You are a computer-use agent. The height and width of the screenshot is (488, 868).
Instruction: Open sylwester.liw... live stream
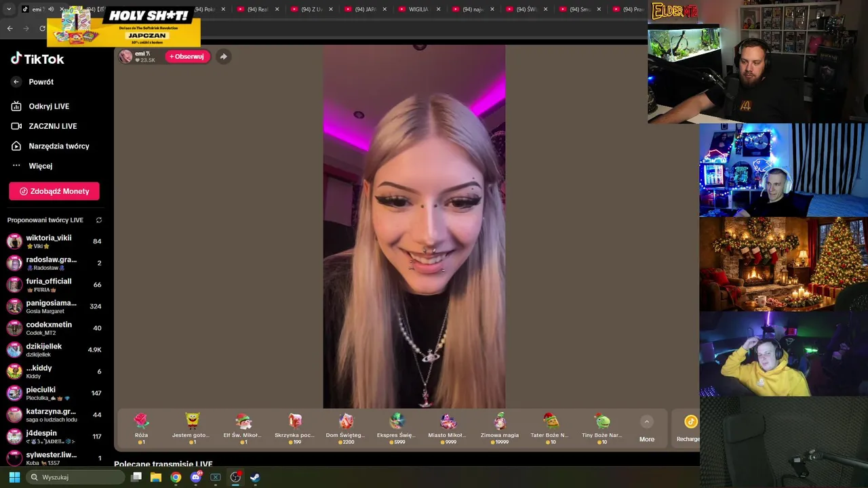pos(54,458)
